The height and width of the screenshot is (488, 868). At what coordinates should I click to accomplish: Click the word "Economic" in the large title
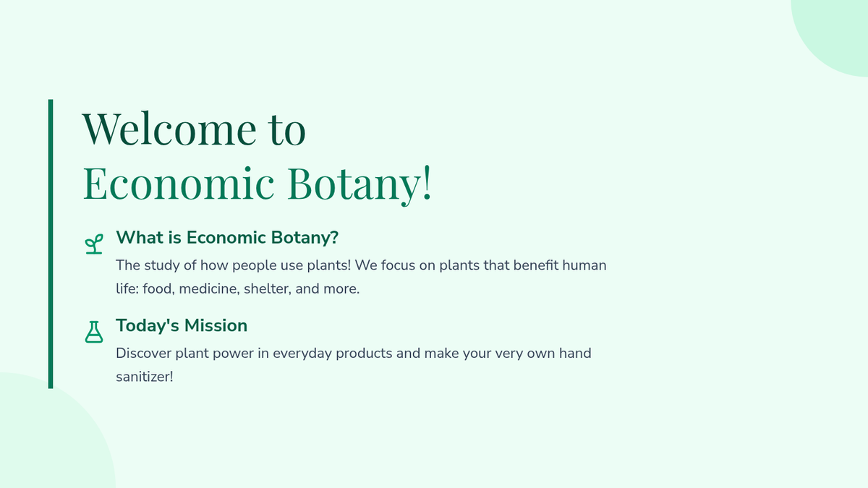coord(179,184)
